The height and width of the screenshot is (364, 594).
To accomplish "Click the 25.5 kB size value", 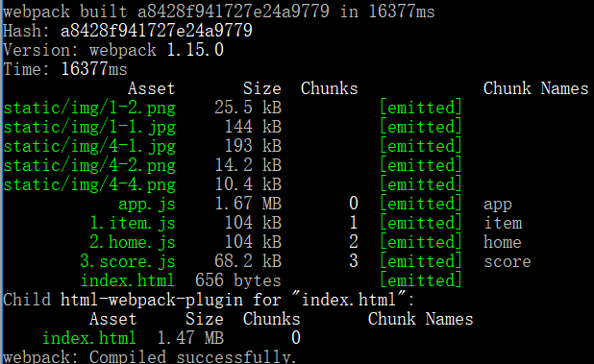I will (248, 108).
